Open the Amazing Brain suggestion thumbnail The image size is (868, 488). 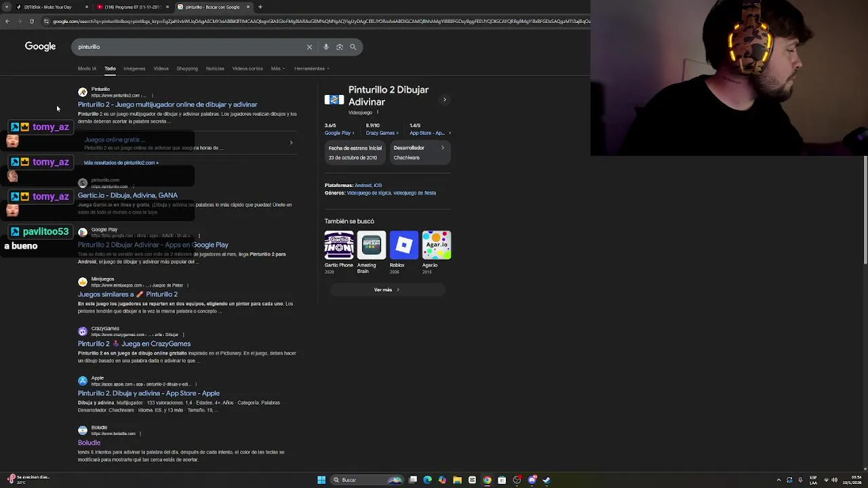[372, 245]
